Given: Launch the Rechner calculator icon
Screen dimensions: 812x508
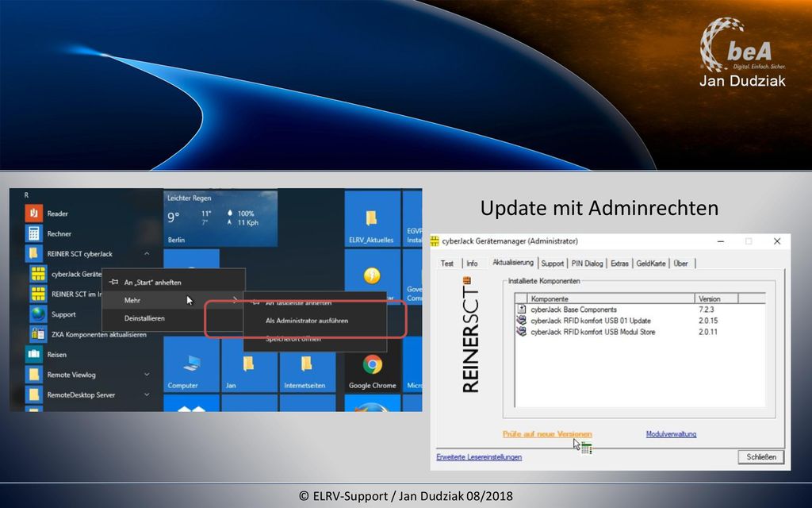Looking at the screenshot, I should [x=33, y=233].
